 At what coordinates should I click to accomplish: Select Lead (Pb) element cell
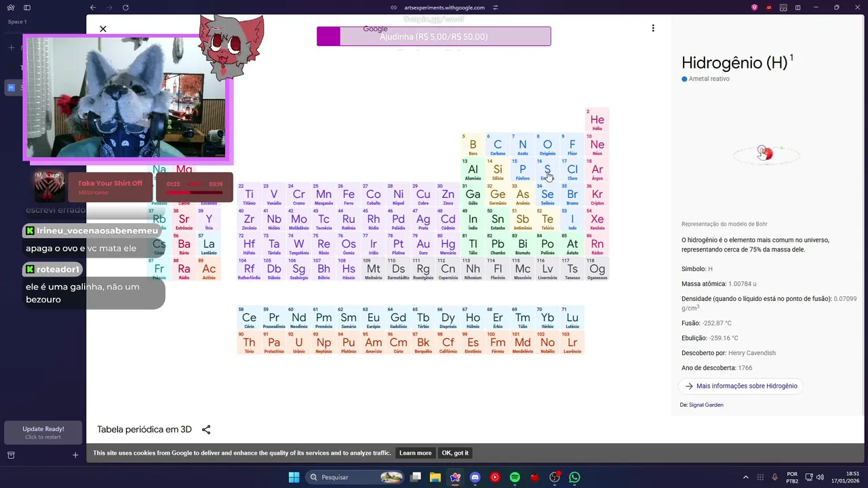click(498, 245)
